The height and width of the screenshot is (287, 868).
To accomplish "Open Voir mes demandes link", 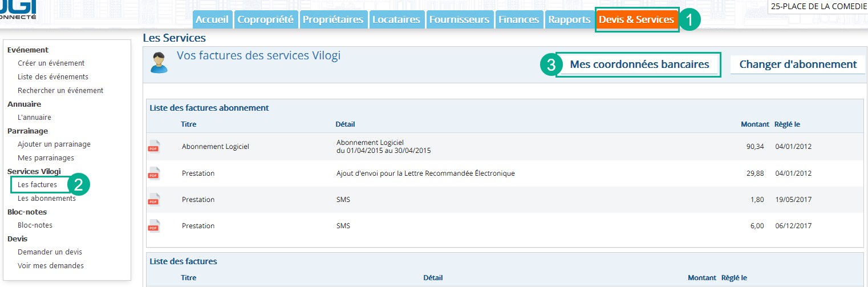I will (x=51, y=266).
